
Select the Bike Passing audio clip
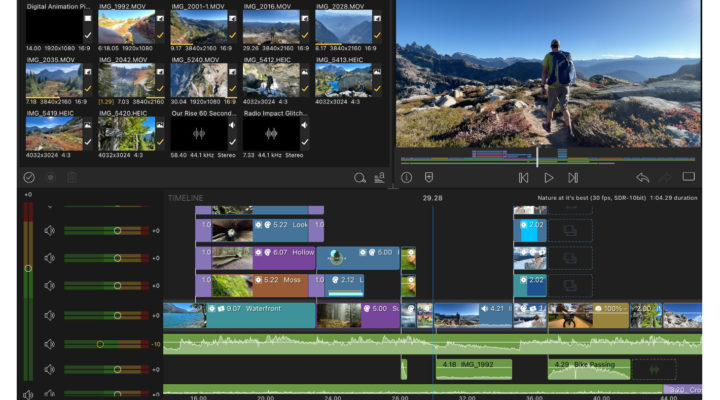[x=589, y=369]
